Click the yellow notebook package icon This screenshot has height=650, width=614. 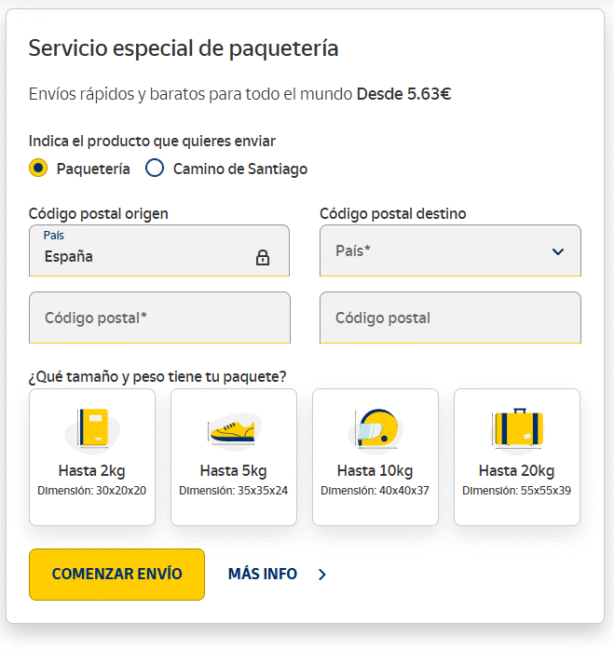coord(92,429)
